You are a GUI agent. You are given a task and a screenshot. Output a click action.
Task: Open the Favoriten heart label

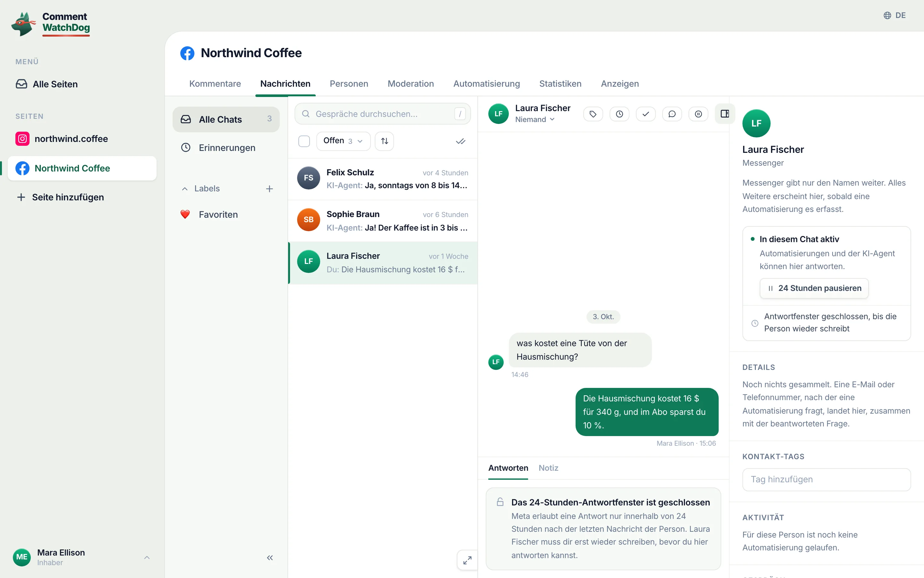[226, 215]
